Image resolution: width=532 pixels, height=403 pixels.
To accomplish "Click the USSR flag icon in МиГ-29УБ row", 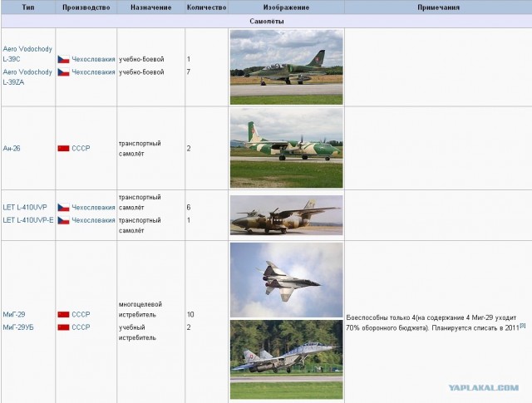I will [63, 327].
